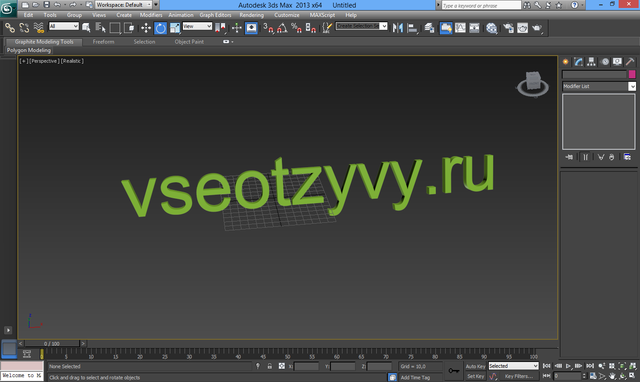This screenshot has width=640, height=382.
Task: Open the selection filter All dropdown
Action: coord(64,26)
